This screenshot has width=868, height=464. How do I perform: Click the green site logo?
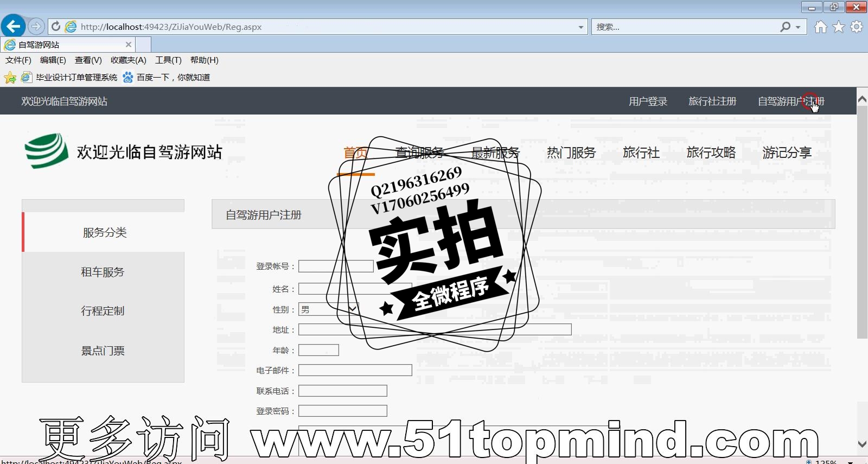click(46, 151)
